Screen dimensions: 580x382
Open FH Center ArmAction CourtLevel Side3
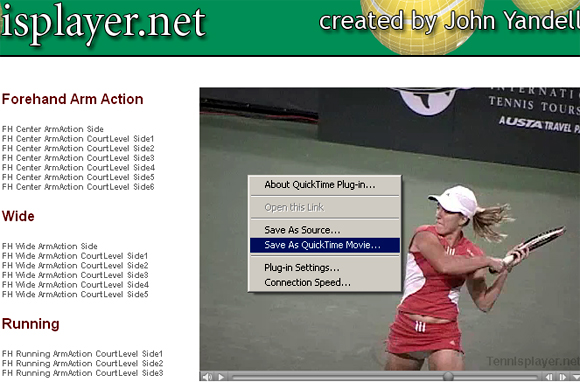click(78, 158)
